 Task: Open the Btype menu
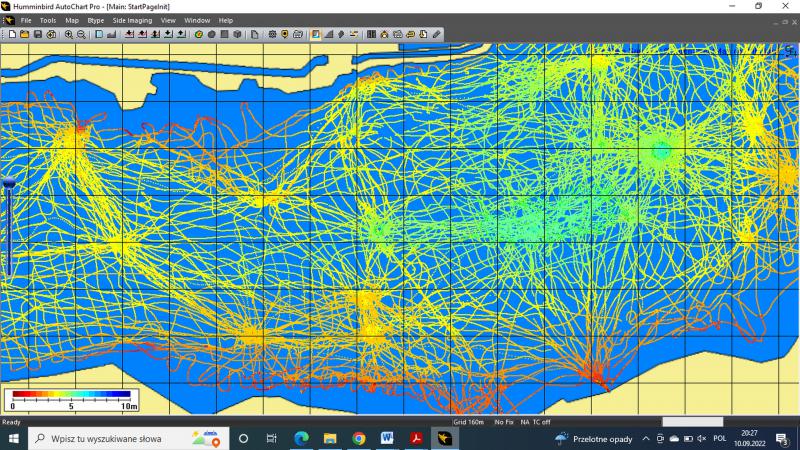pyautogui.click(x=95, y=20)
